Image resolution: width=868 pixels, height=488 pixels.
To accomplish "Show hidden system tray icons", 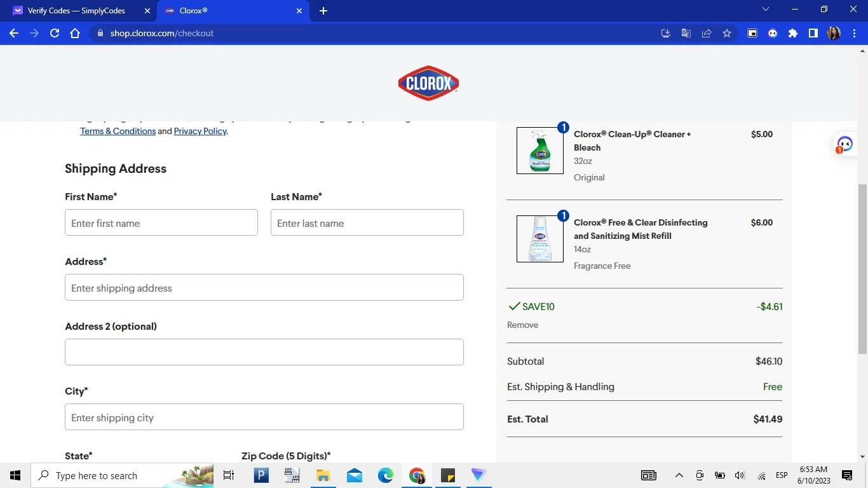I will tap(679, 475).
